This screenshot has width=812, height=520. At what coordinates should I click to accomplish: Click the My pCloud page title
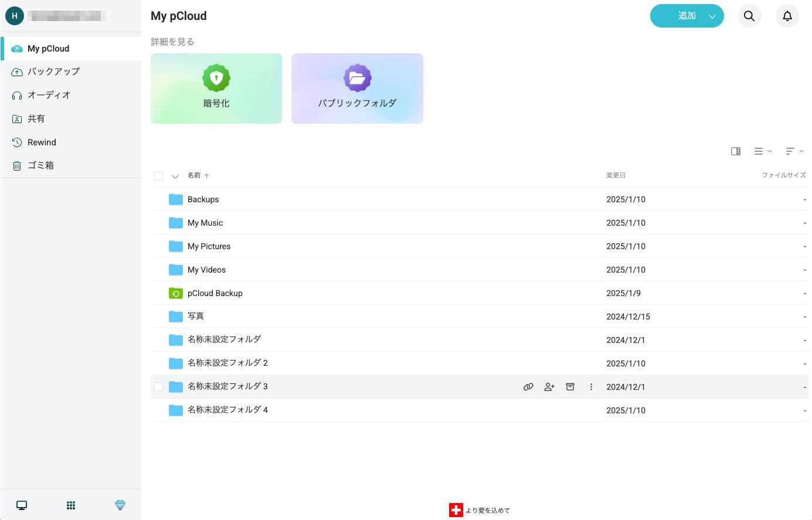pos(179,16)
